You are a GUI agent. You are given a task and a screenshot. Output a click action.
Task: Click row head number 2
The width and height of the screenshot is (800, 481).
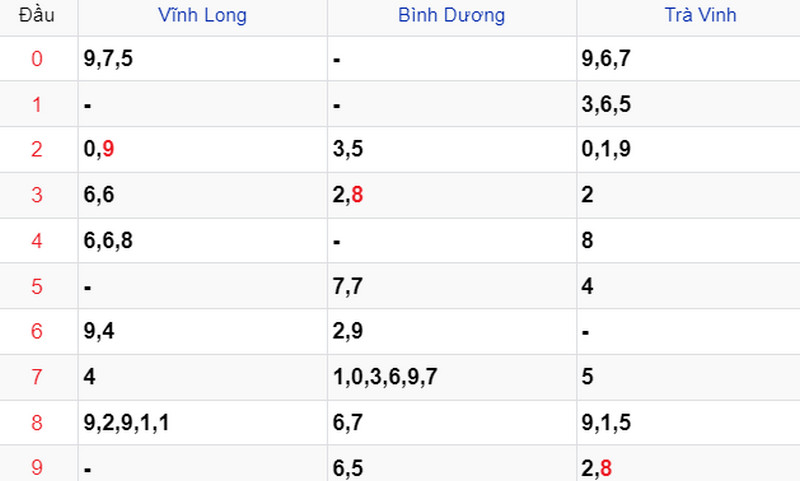click(37, 150)
